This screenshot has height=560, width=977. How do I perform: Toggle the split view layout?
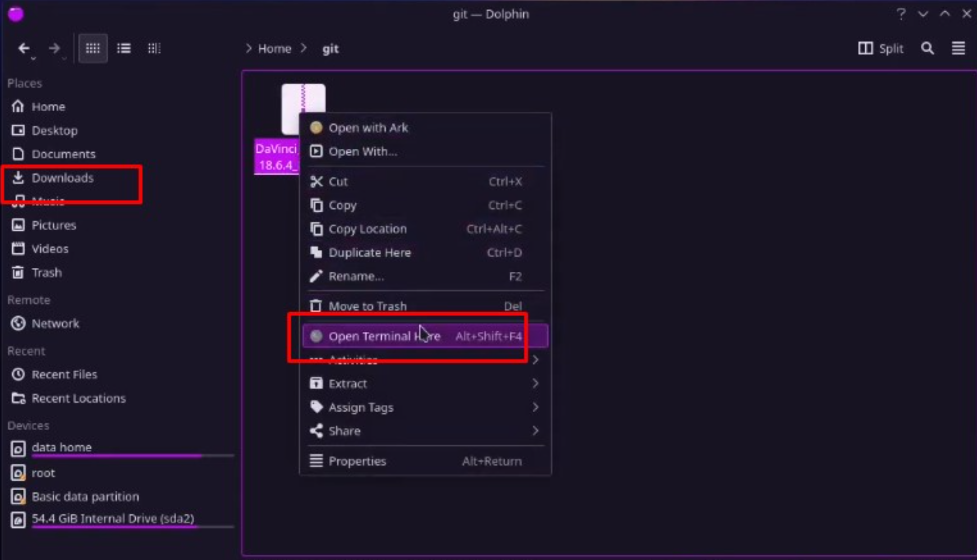tap(881, 48)
